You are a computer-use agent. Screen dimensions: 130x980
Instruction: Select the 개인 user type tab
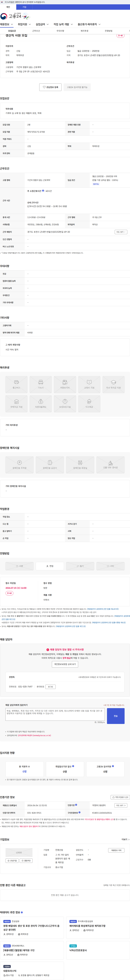click(x=8, y=7)
